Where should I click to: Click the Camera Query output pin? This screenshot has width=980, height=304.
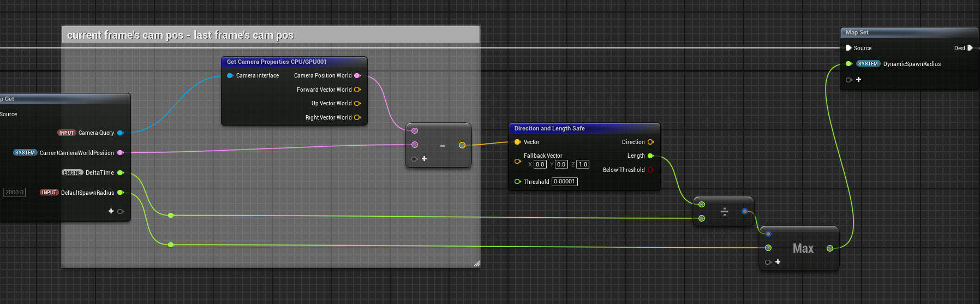(x=121, y=133)
